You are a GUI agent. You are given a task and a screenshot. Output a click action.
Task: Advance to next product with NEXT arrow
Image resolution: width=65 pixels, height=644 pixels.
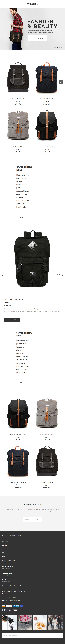[60, 275]
